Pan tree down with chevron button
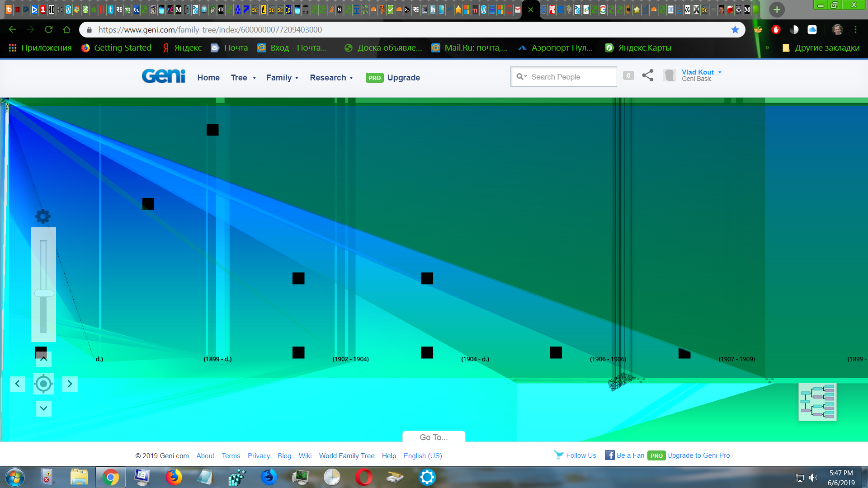868x488 pixels. [43, 408]
